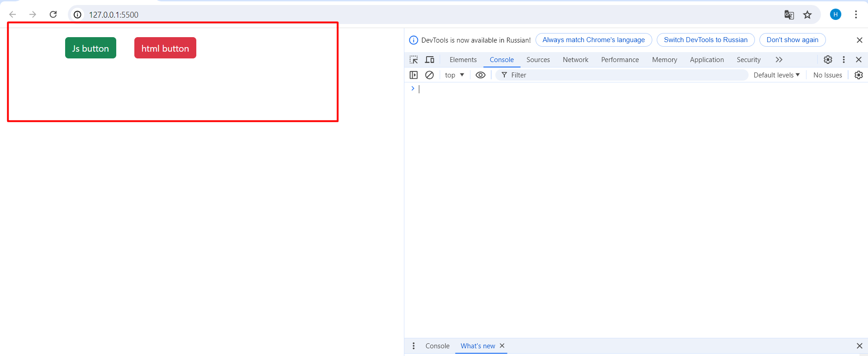Focus the console Filter field

[621, 75]
